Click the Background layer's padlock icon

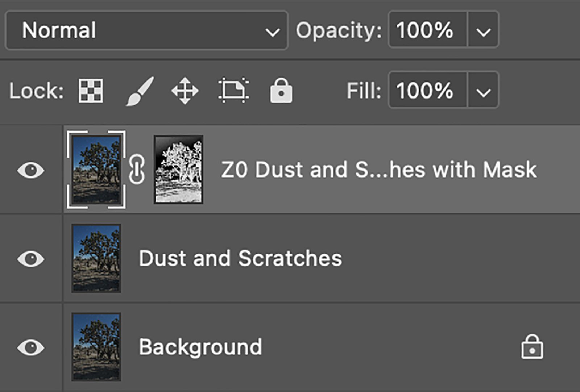tap(532, 347)
